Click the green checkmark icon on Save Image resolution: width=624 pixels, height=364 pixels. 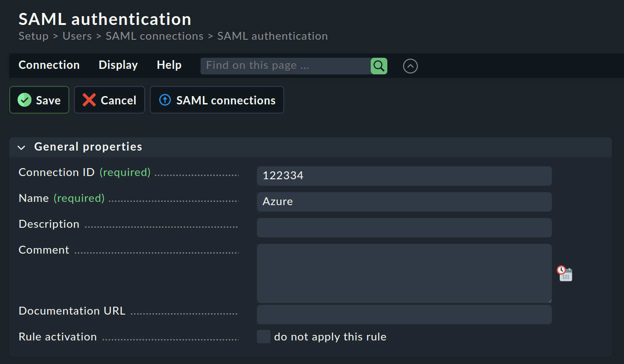pyautogui.click(x=24, y=100)
